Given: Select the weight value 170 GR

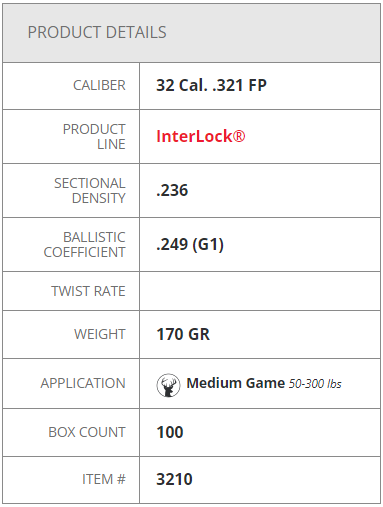Looking at the screenshot, I should pyautogui.click(x=183, y=334).
